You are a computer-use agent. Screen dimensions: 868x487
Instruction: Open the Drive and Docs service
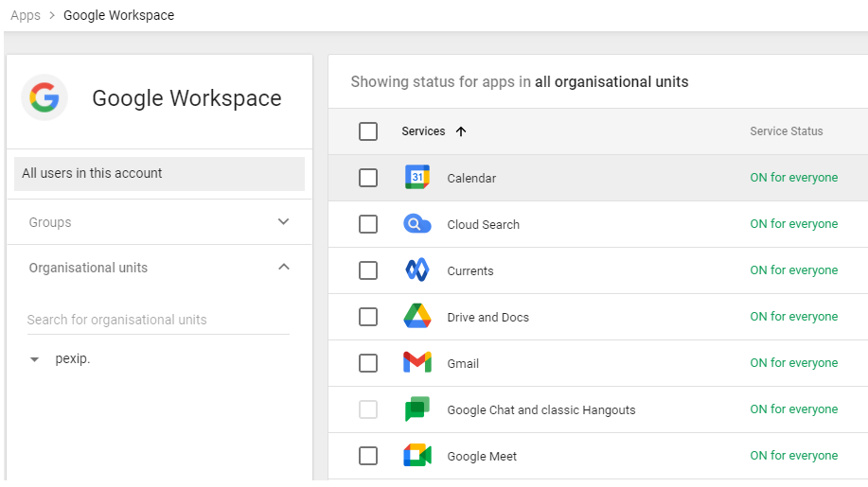pos(487,318)
